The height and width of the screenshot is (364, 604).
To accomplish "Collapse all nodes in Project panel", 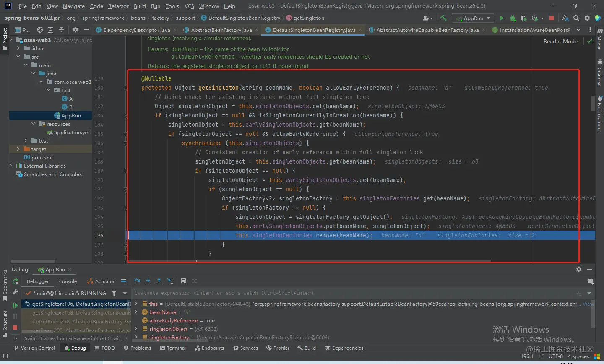I will (x=62, y=30).
